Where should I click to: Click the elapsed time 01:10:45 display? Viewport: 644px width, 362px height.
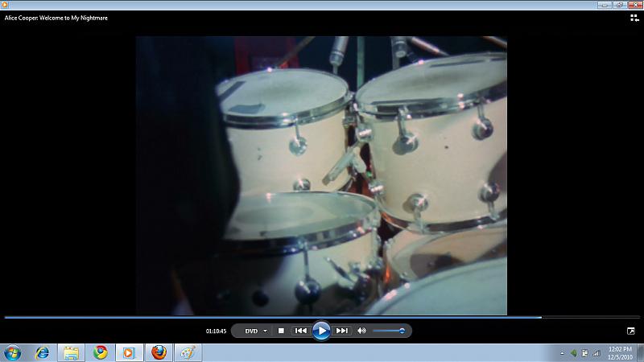(216, 331)
